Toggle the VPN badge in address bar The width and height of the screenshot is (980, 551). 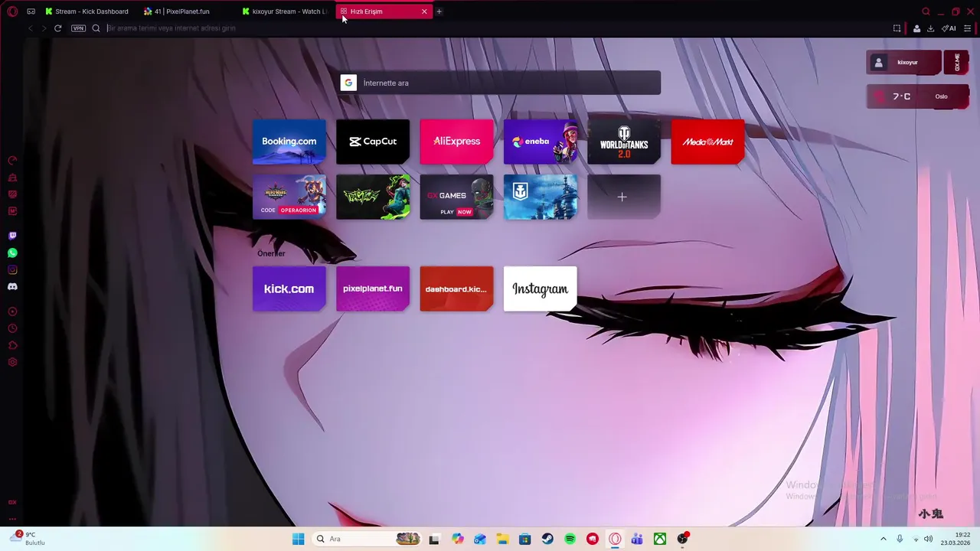pyautogui.click(x=78, y=28)
